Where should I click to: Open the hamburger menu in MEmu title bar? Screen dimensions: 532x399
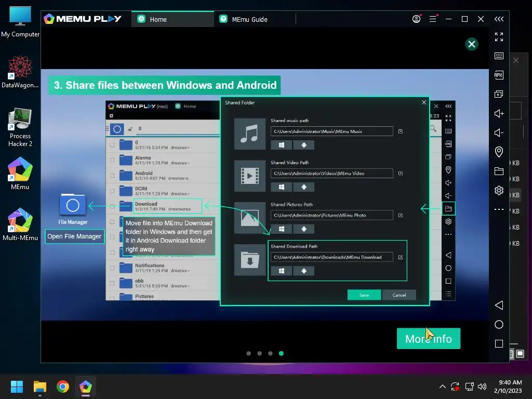coord(433,19)
